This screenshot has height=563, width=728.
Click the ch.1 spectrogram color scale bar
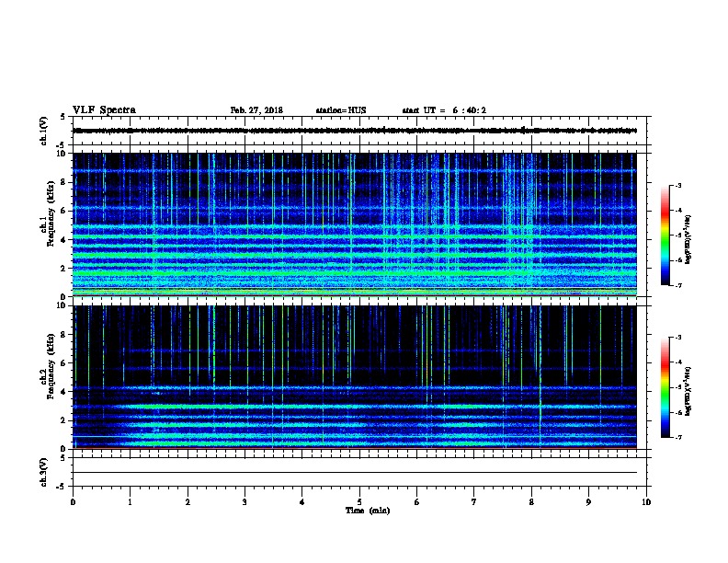click(x=665, y=236)
